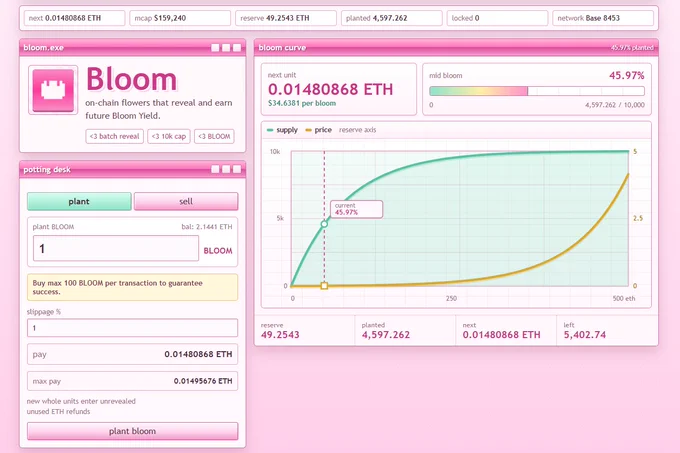Click the current supply marker circle on chart
Viewport: 680px width, 453px height.
coord(324,224)
